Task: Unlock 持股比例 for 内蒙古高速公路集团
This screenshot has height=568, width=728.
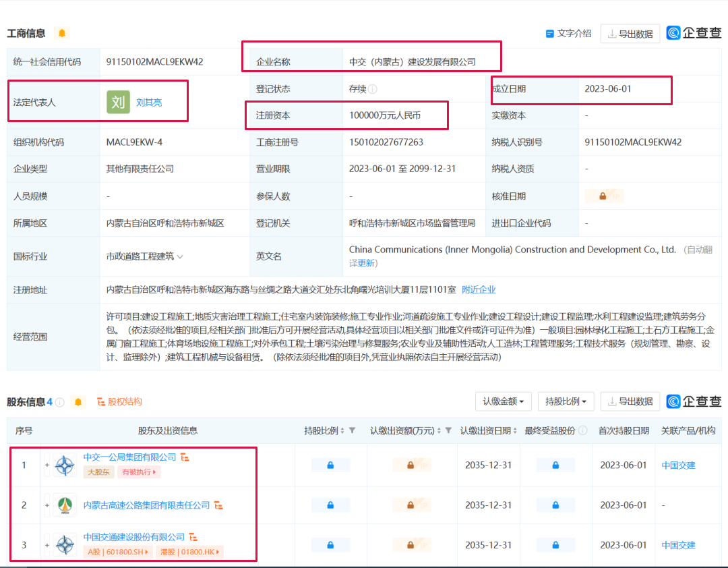Action: pyautogui.click(x=330, y=505)
